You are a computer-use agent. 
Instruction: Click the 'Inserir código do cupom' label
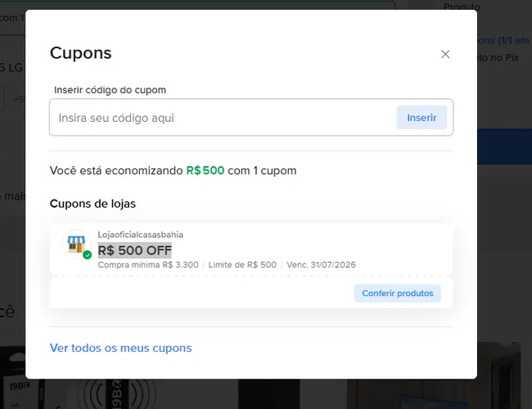(110, 90)
